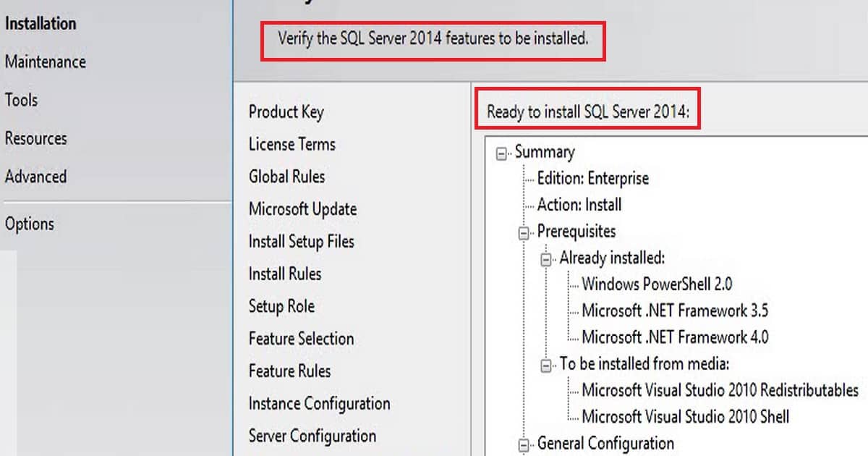Image resolution: width=868 pixels, height=456 pixels.
Task: Collapse the Prerequisites node
Action: tap(524, 233)
